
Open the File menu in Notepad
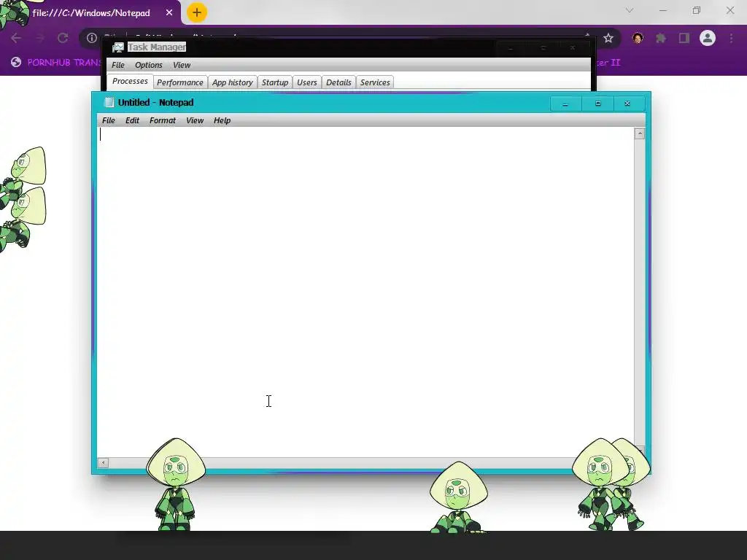coord(109,120)
